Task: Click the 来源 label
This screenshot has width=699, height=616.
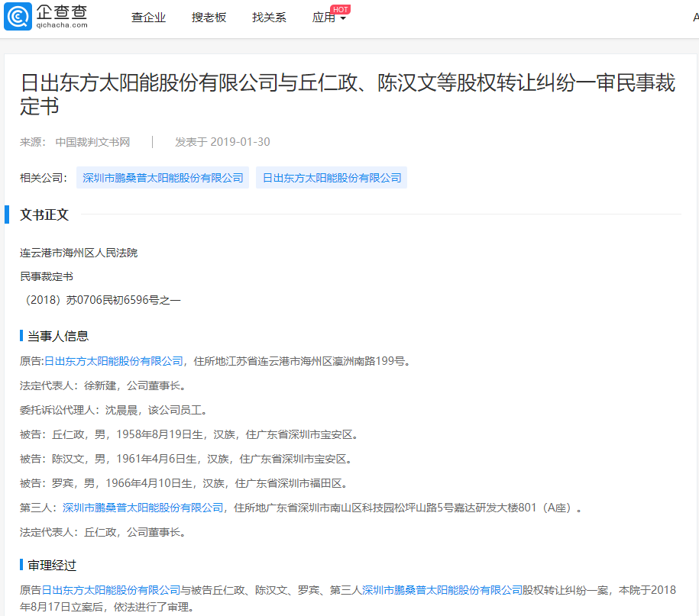Action: tap(33, 142)
